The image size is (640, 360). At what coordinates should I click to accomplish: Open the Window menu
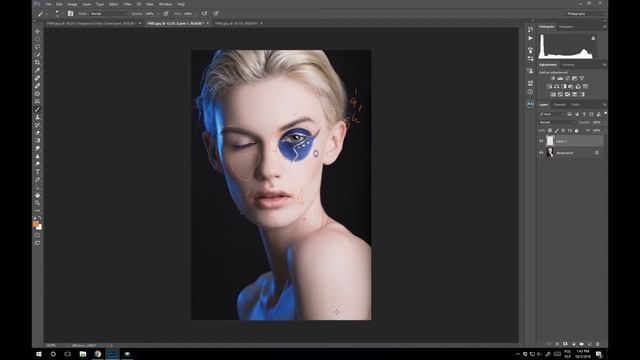point(165,4)
